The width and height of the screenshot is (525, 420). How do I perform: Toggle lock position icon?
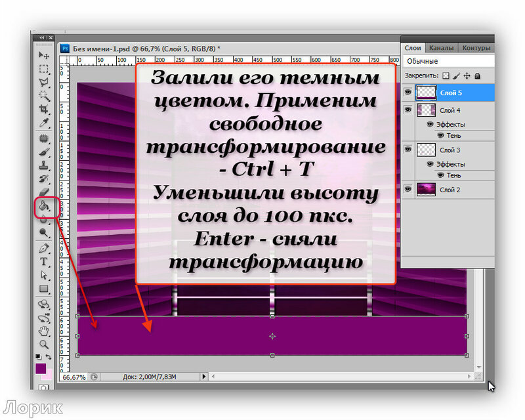pos(467,76)
